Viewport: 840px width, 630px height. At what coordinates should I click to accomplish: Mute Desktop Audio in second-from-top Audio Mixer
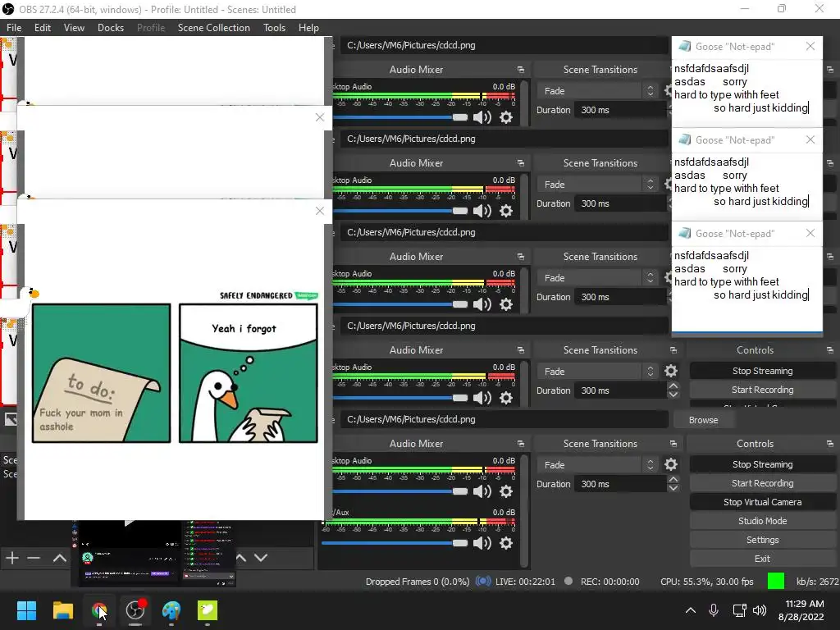point(482,211)
